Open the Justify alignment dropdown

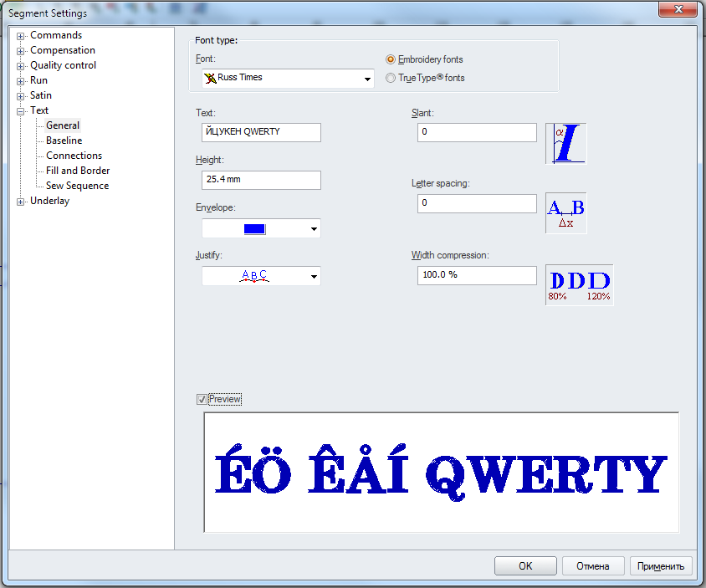click(314, 276)
